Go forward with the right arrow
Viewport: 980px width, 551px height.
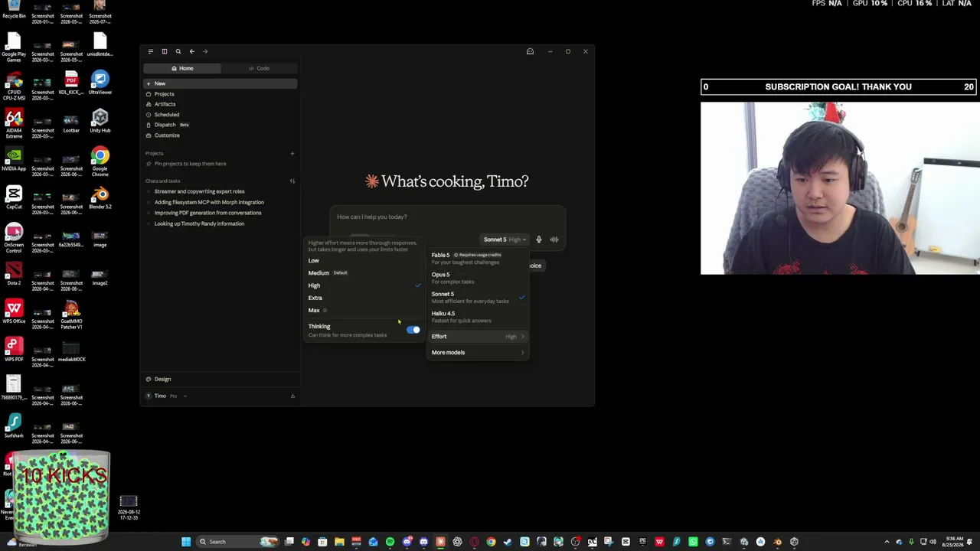(x=205, y=51)
